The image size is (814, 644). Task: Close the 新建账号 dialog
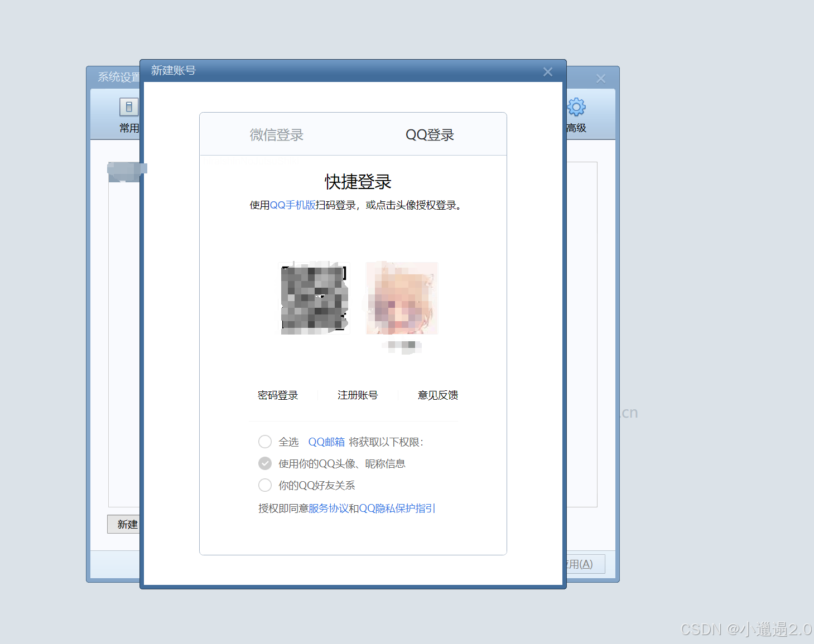548,72
